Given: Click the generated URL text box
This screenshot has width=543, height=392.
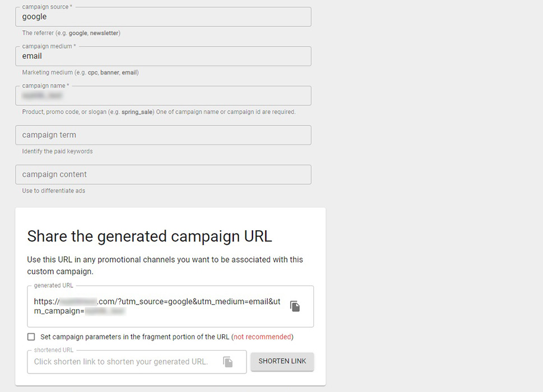Looking at the screenshot, I should (x=170, y=306).
